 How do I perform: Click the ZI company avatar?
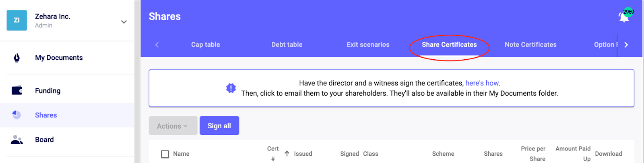[x=17, y=20]
